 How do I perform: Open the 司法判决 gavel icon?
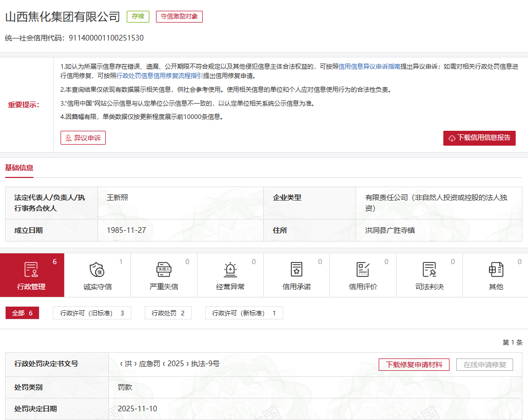429,270
